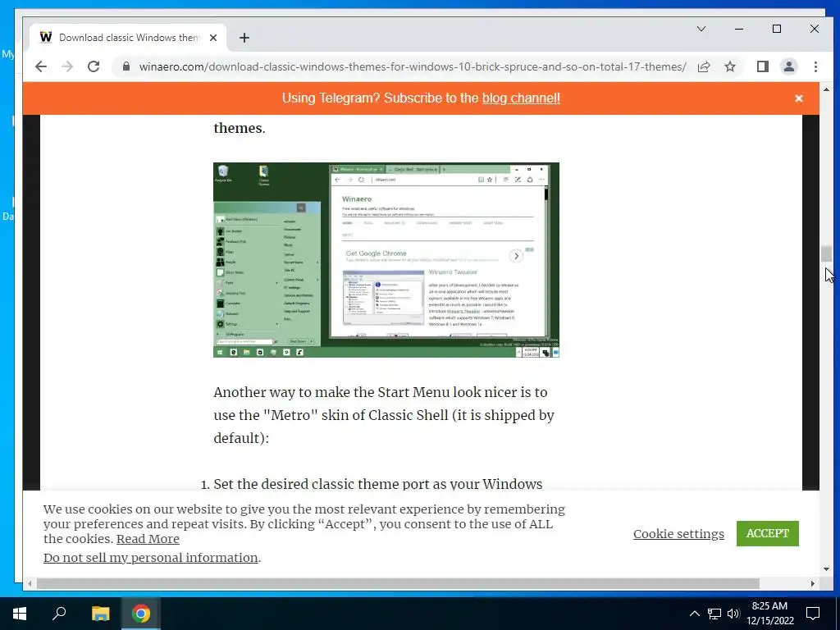The height and width of the screenshot is (630, 840).
Task: Open the blog channel link
Action: click(x=521, y=98)
